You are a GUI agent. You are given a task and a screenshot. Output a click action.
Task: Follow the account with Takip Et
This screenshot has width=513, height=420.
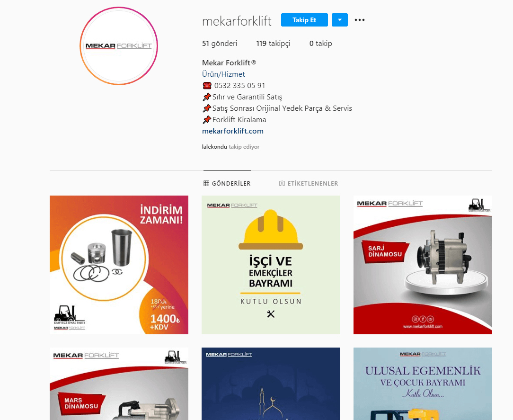coord(304,20)
